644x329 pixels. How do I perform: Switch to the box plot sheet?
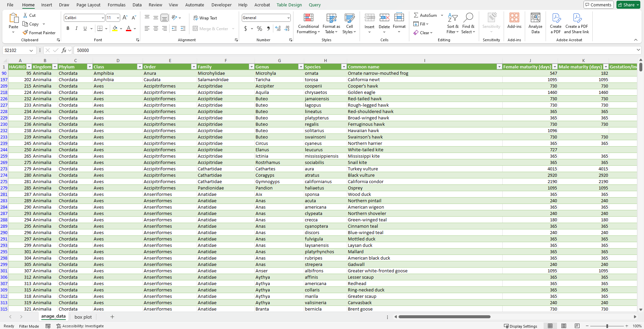[83, 317]
